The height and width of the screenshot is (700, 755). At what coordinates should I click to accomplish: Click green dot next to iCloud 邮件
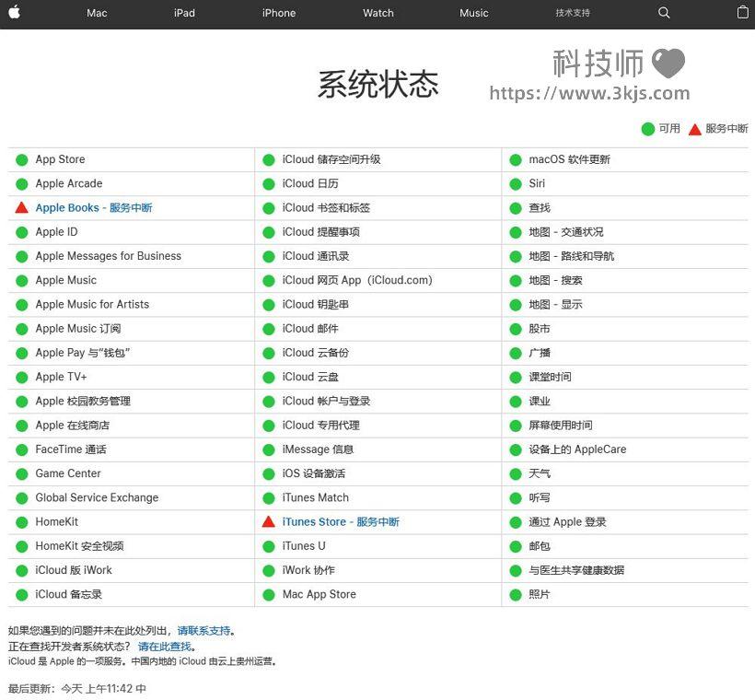click(x=269, y=329)
